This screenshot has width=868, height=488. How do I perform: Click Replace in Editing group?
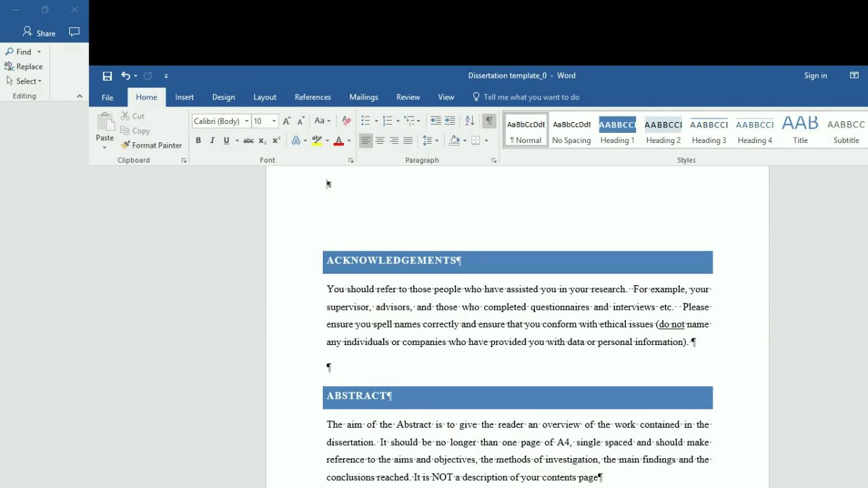24,66
